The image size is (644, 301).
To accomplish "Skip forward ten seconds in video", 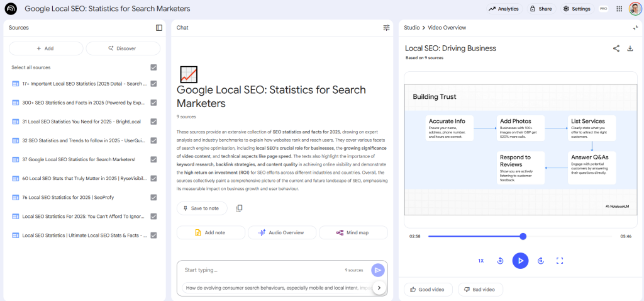I will 540,261.
